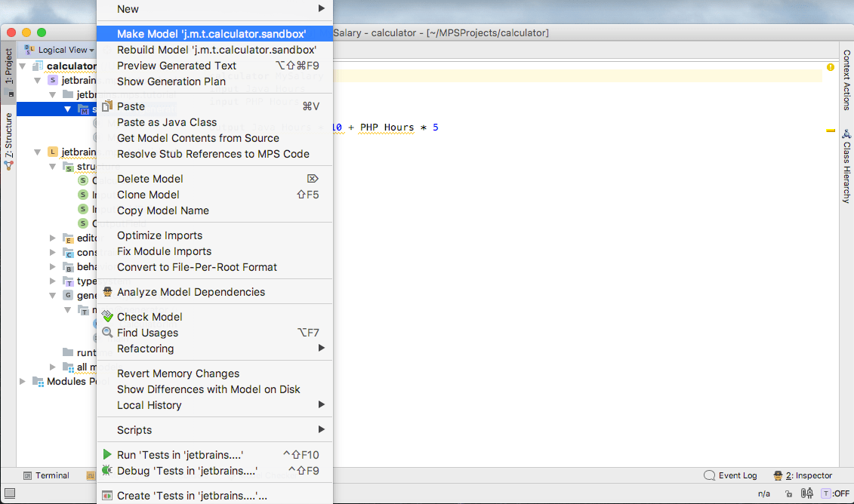Viewport: 854px width, 504px height.
Task: Click the Check Model checkmark icon
Action: 107,317
